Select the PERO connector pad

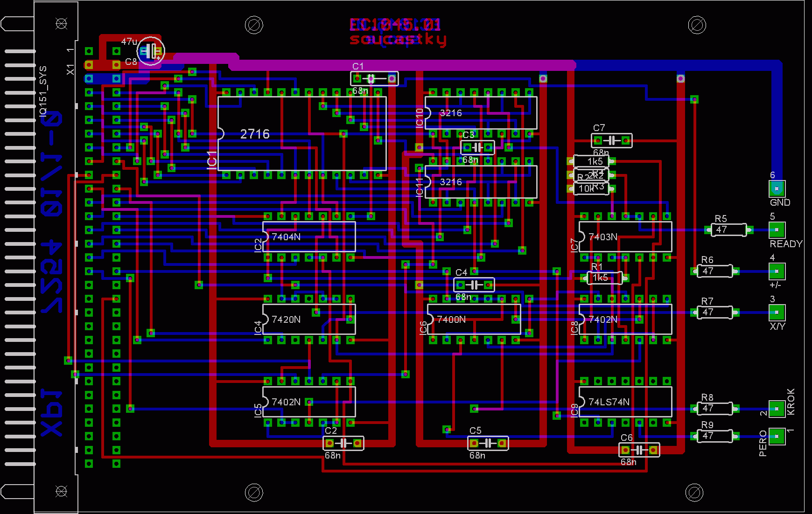click(x=777, y=437)
